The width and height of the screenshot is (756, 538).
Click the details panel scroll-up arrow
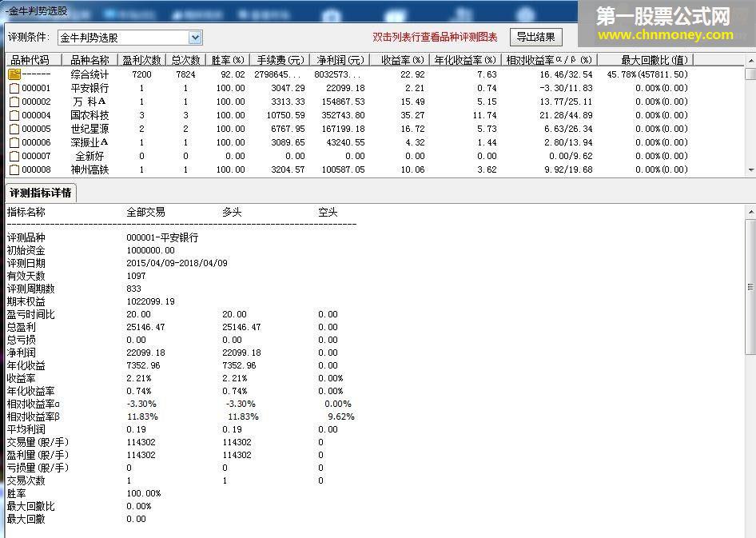coord(750,211)
